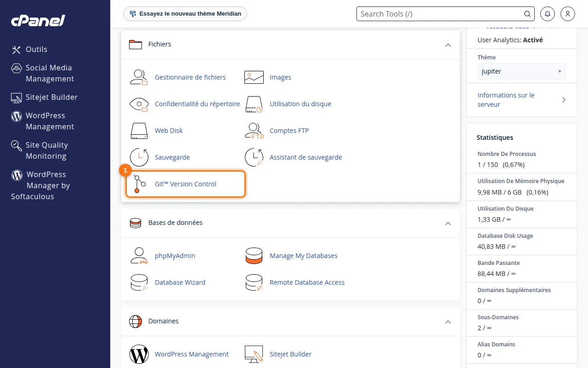Open the Manage My Databases icon

(x=254, y=256)
